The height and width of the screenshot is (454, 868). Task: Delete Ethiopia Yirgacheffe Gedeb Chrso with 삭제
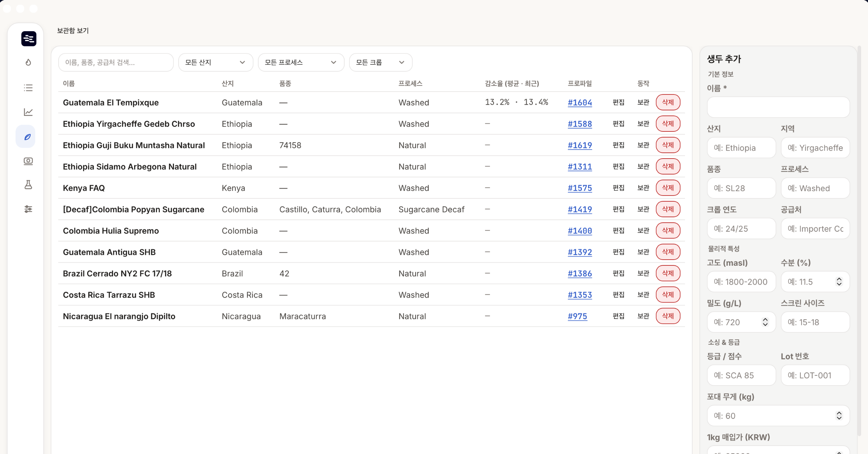668,124
